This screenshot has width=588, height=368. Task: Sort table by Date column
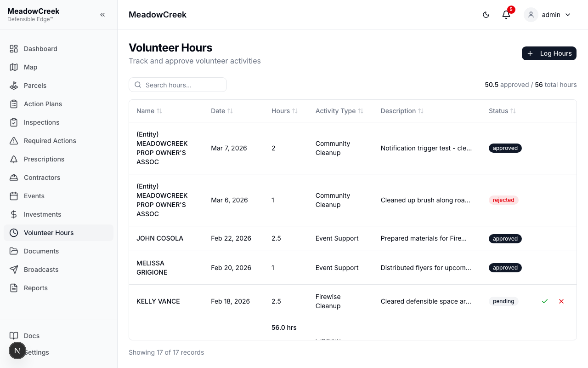222,111
